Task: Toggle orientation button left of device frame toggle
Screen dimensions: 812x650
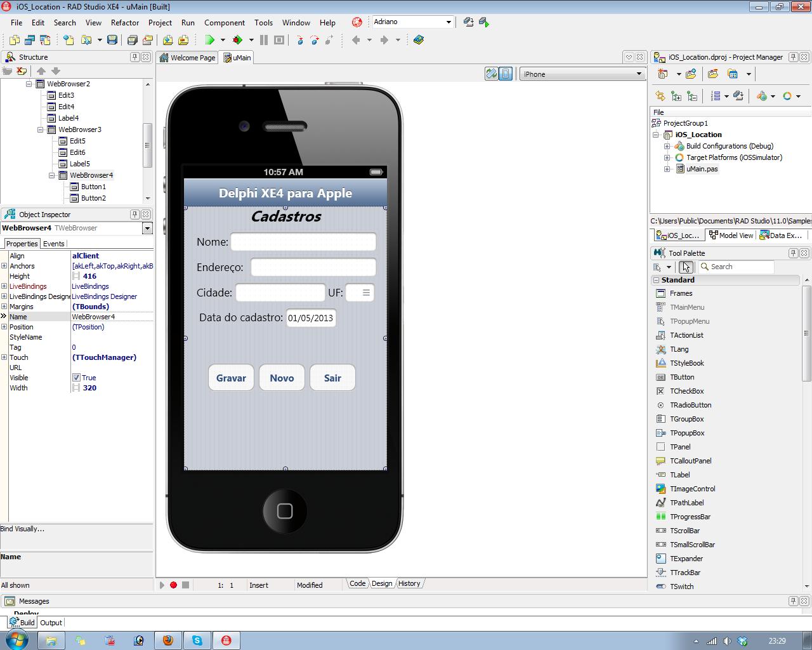Action: (x=492, y=74)
